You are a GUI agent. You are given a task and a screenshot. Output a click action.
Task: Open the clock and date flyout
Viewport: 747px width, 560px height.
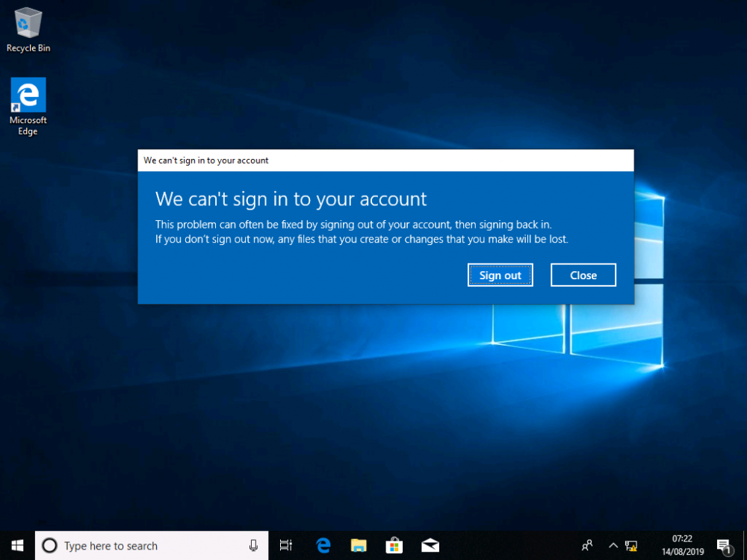682,546
